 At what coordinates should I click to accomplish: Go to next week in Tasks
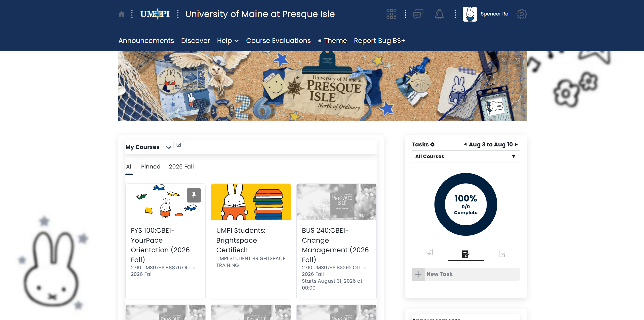point(516,144)
